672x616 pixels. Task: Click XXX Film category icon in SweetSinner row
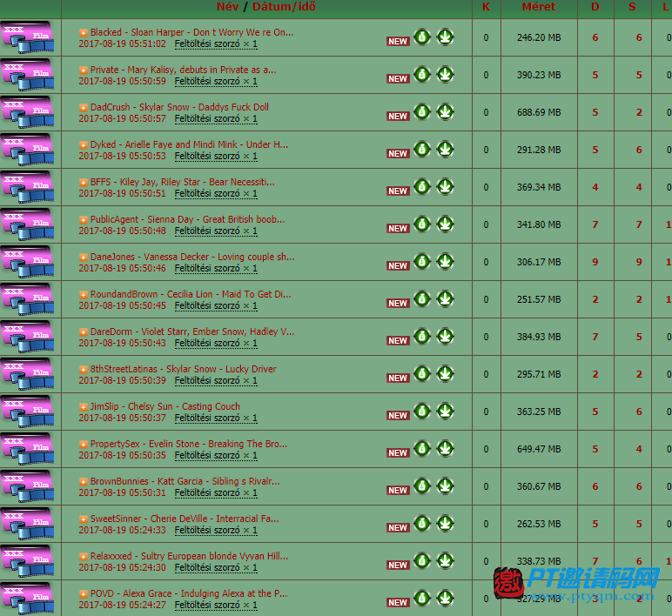(28, 524)
